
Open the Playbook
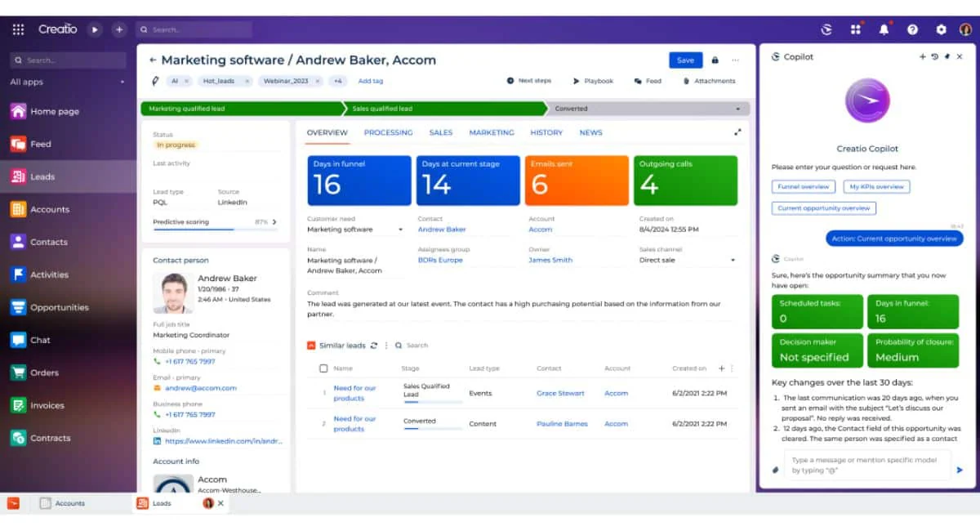593,81
